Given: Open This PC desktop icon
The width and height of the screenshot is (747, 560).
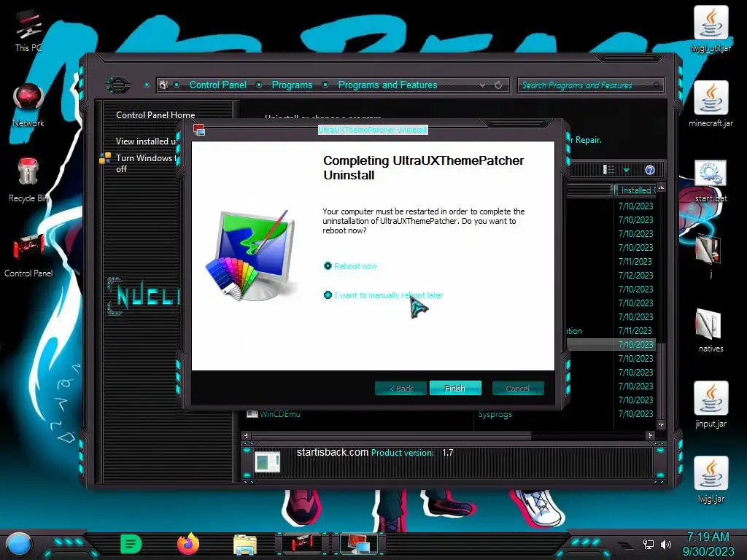Looking at the screenshot, I should (x=28, y=31).
